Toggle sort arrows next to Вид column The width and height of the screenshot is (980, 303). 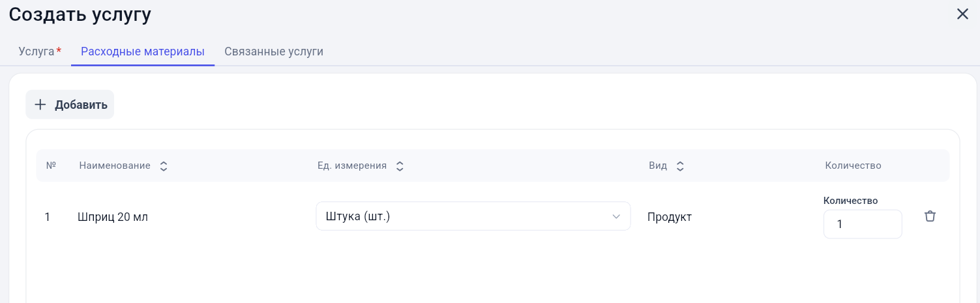coord(680,166)
